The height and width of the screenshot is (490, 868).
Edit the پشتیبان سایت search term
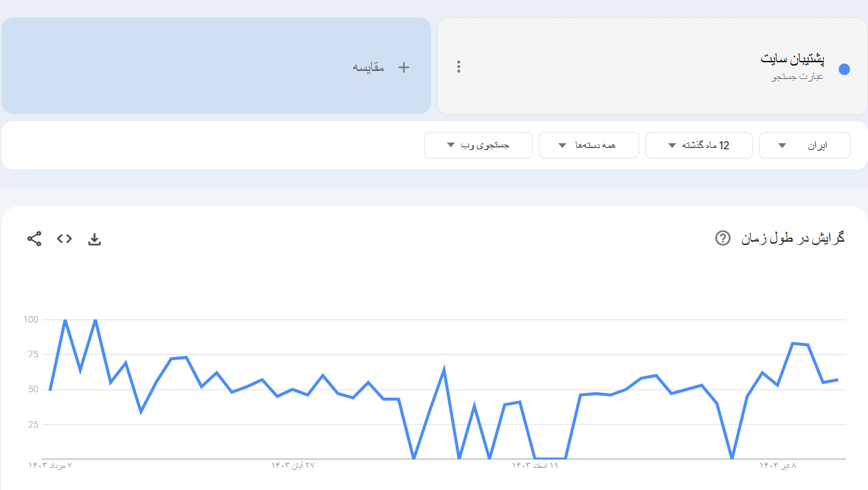tap(792, 59)
